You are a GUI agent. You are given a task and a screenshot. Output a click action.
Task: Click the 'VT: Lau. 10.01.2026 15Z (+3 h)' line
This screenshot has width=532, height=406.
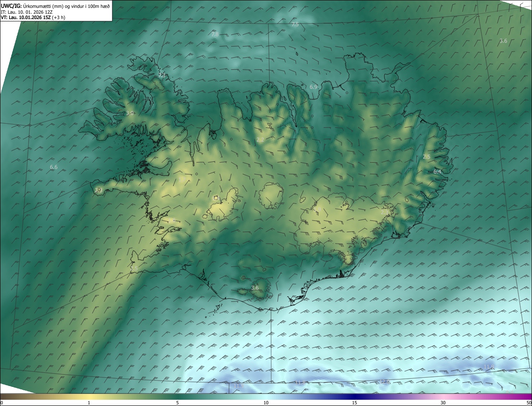click(33, 17)
